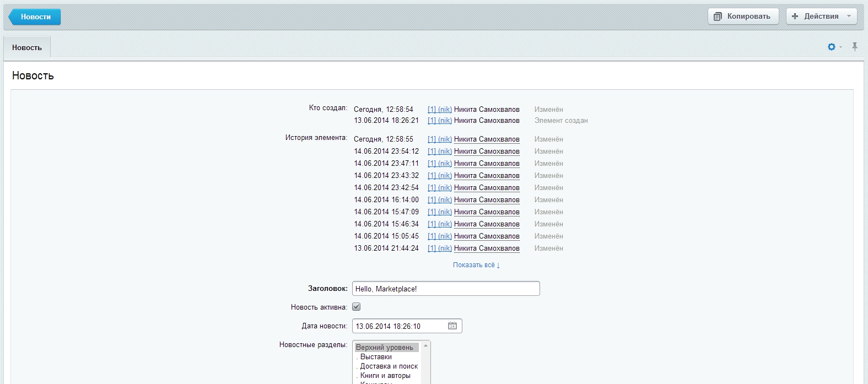868x384 pixels.
Task: Open Никита Самохвалов in the 14.06.2014 23:54:12 row
Action: tap(487, 152)
